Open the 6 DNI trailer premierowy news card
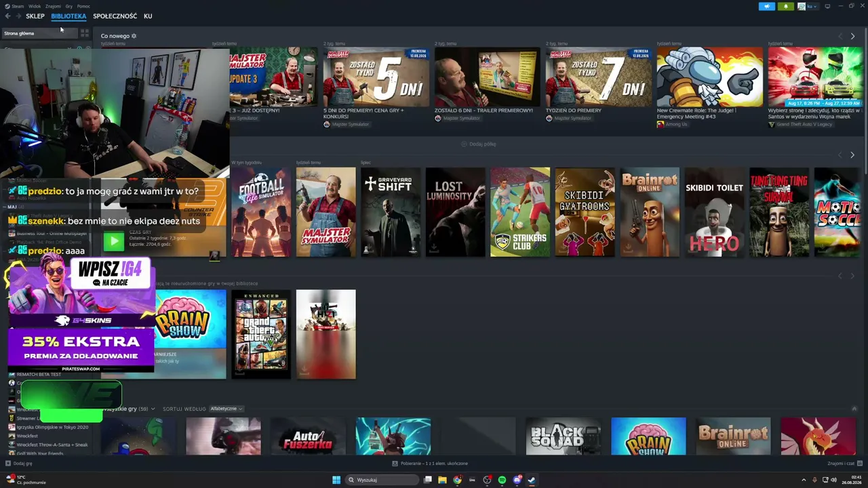This screenshot has width=868, height=488. point(488,77)
